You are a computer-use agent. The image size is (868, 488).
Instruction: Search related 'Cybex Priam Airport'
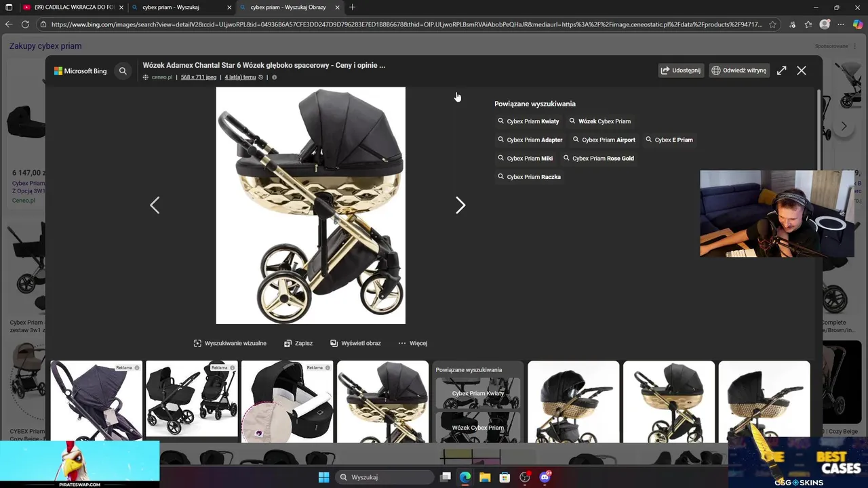click(604, 140)
